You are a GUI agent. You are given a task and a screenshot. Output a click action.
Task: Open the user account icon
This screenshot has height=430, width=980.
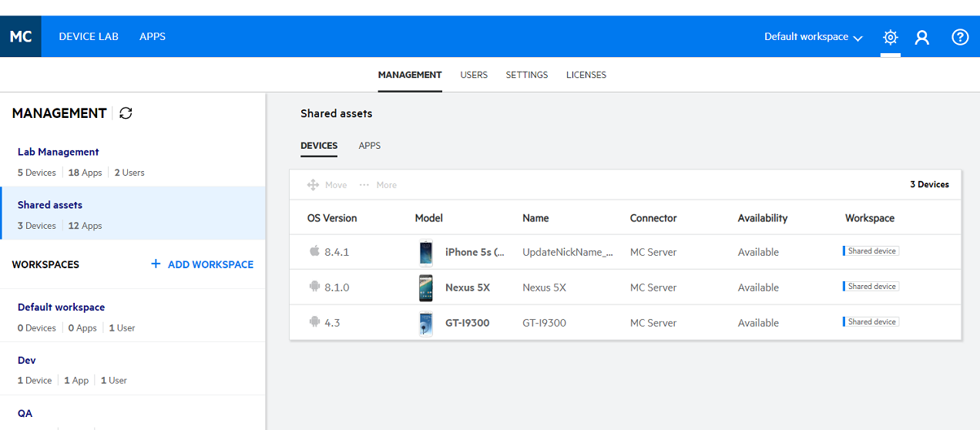[921, 37]
